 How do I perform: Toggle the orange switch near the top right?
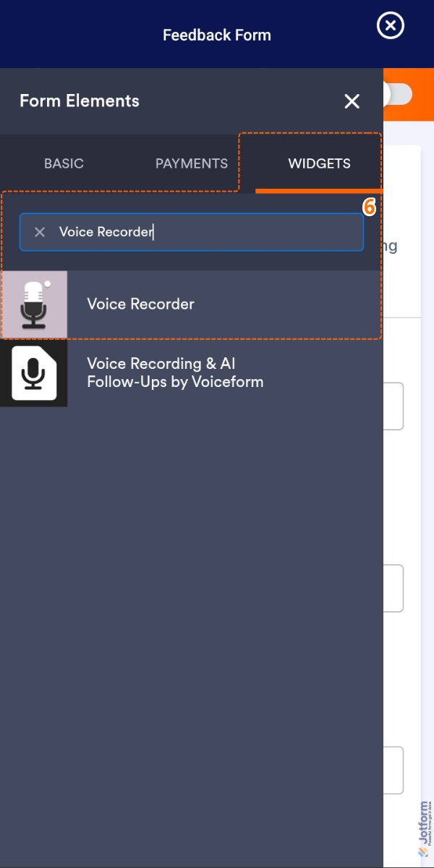(x=396, y=94)
